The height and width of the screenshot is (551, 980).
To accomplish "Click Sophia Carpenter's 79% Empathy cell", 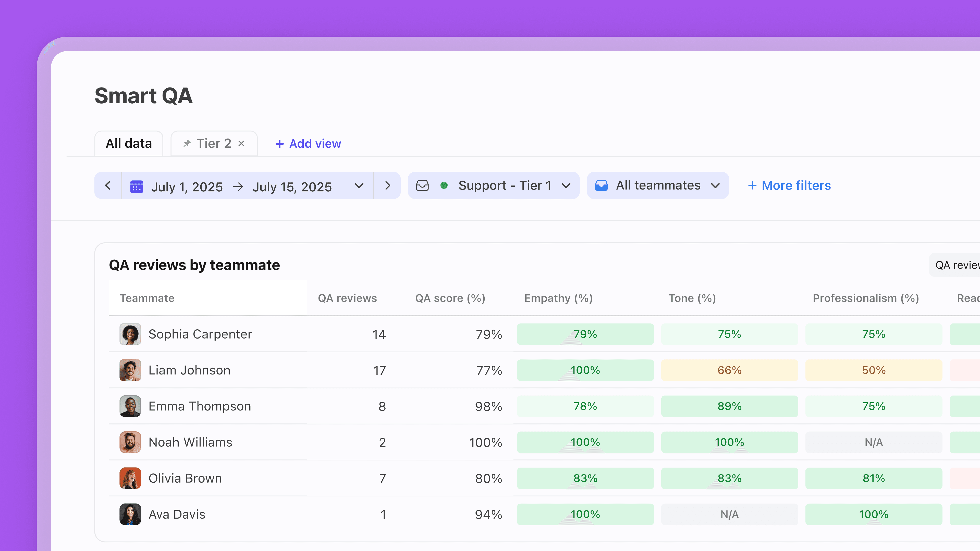I will coord(585,334).
